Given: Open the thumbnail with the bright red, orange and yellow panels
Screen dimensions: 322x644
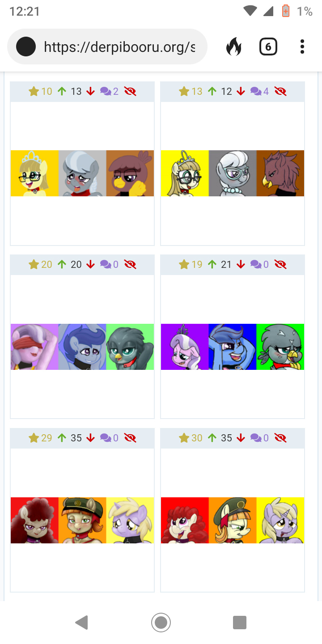Looking at the screenshot, I should coord(233,520).
